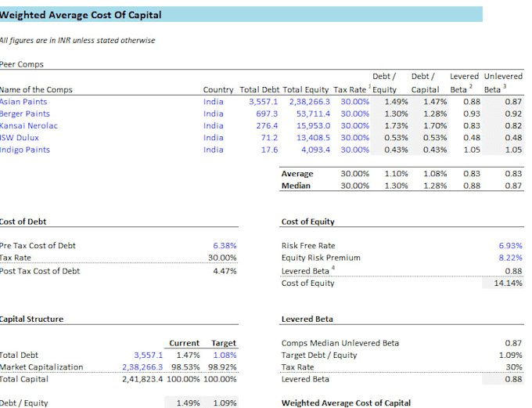Viewport: 532px width, 408px height.
Task: Click the 'Cost of Debt' section heading
Action: coord(23,222)
